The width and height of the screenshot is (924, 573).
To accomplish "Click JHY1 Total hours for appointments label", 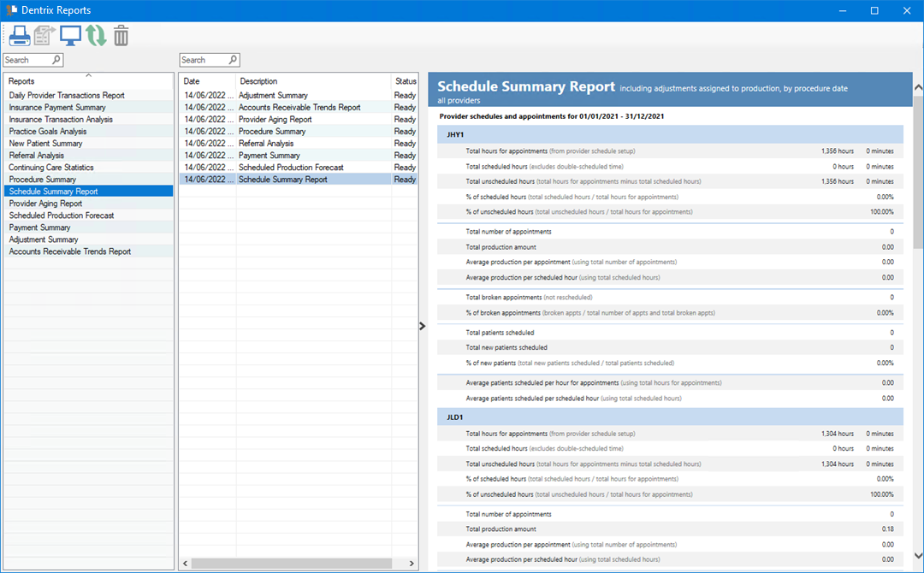I will [506, 151].
